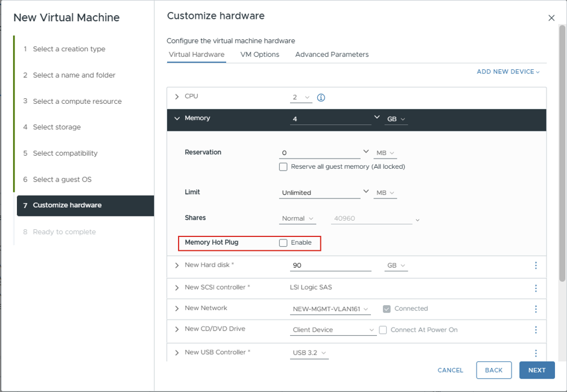Screen dimensions: 567x392
Task: Toggle Connect At Power On checkbox
Action: [x=383, y=330]
